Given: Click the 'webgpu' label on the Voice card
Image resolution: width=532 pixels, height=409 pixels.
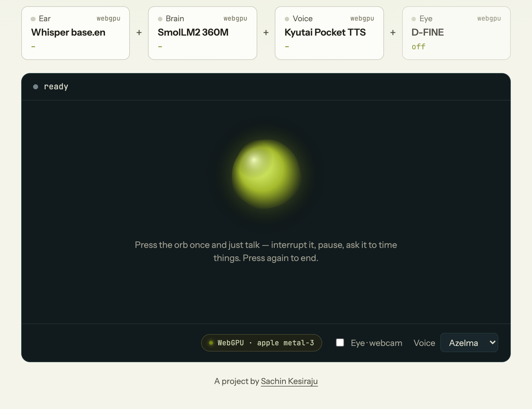Looking at the screenshot, I should click(362, 18).
